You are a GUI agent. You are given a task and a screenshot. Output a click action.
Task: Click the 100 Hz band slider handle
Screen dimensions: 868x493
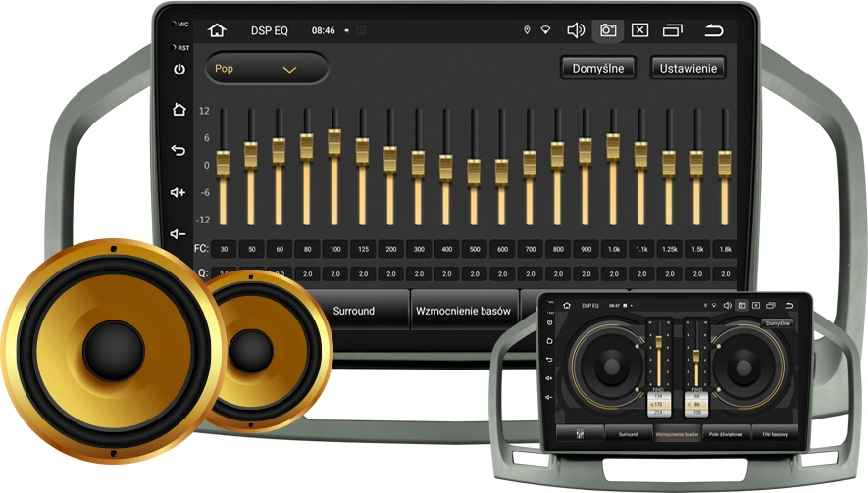(x=334, y=142)
